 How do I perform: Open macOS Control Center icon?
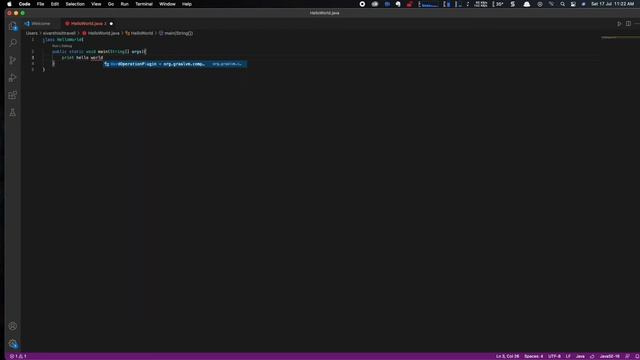[573, 4]
